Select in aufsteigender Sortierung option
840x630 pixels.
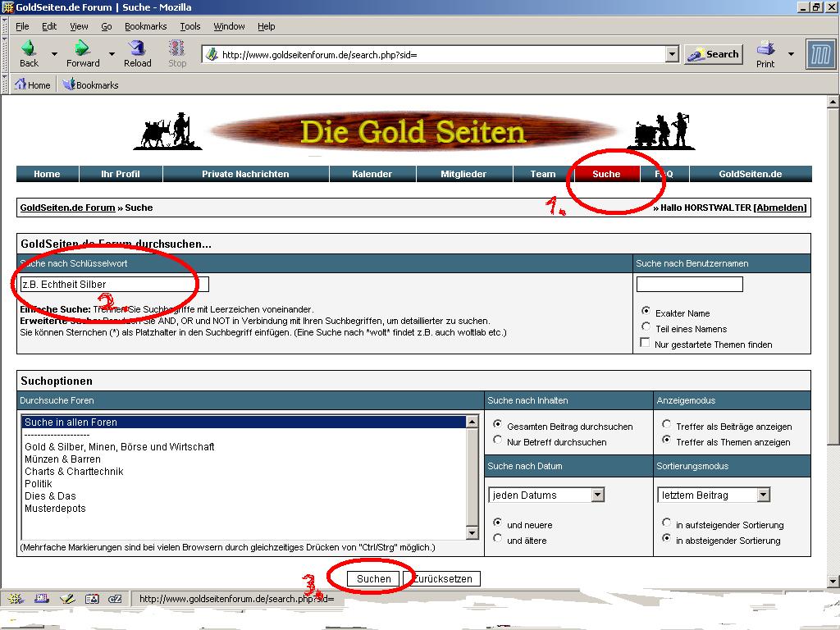pos(666,523)
